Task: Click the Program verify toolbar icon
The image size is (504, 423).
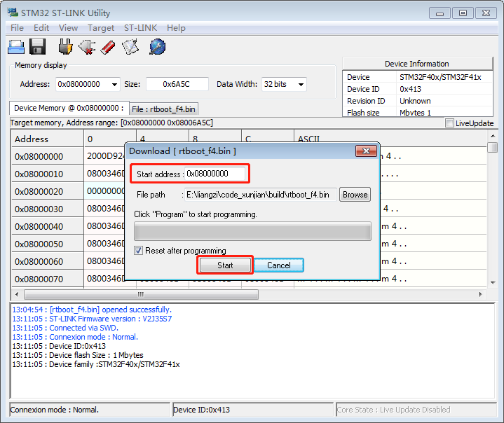Action: click(130, 47)
